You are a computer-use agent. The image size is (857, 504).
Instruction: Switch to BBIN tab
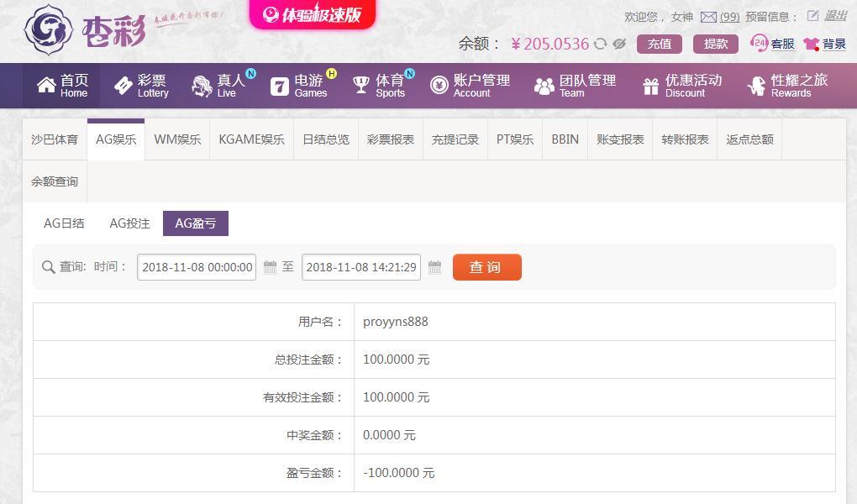click(565, 139)
